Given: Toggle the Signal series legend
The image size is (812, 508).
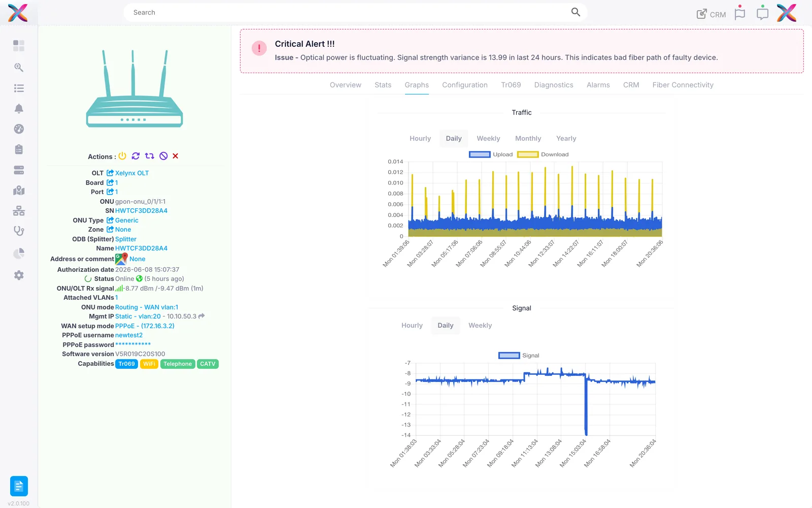Looking at the screenshot, I should coord(519,356).
